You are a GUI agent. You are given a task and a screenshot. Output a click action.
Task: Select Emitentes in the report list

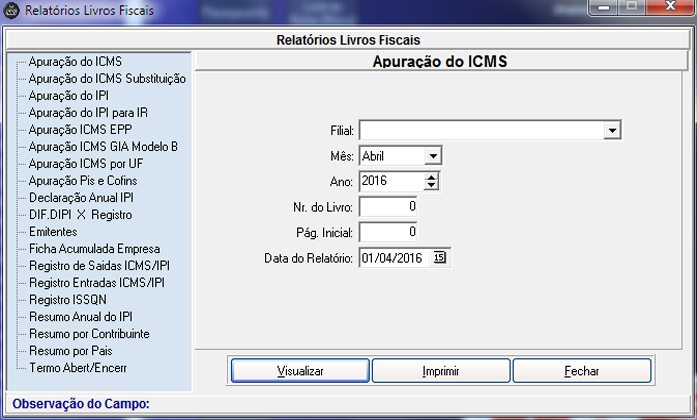53,232
